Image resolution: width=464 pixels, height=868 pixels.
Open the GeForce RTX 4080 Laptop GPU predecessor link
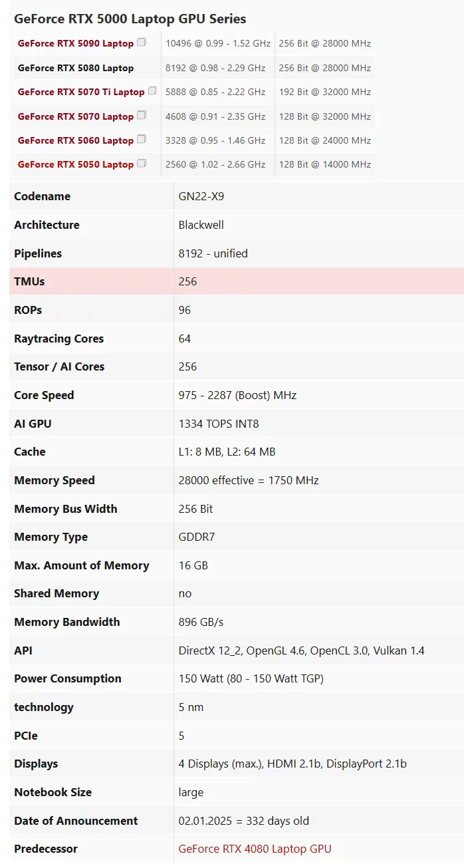(254, 849)
